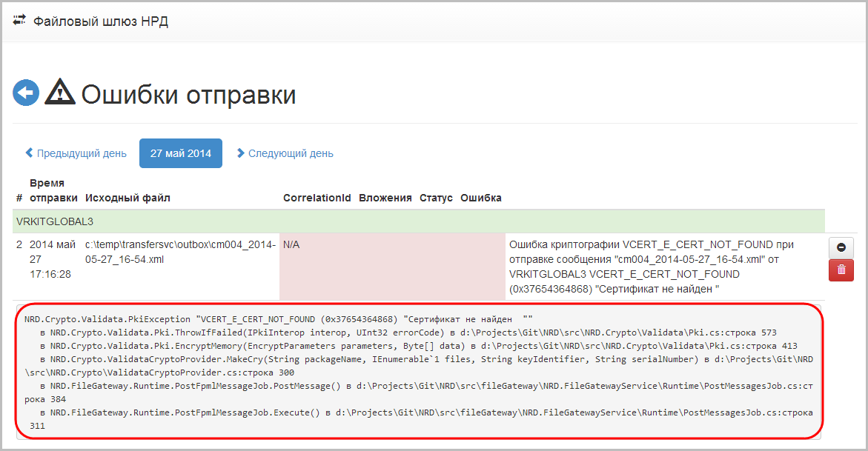The width and height of the screenshot is (868, 451).
Task: Click the PostFpmlMessageJob.Execute() trace line
Action: (419, 419)
